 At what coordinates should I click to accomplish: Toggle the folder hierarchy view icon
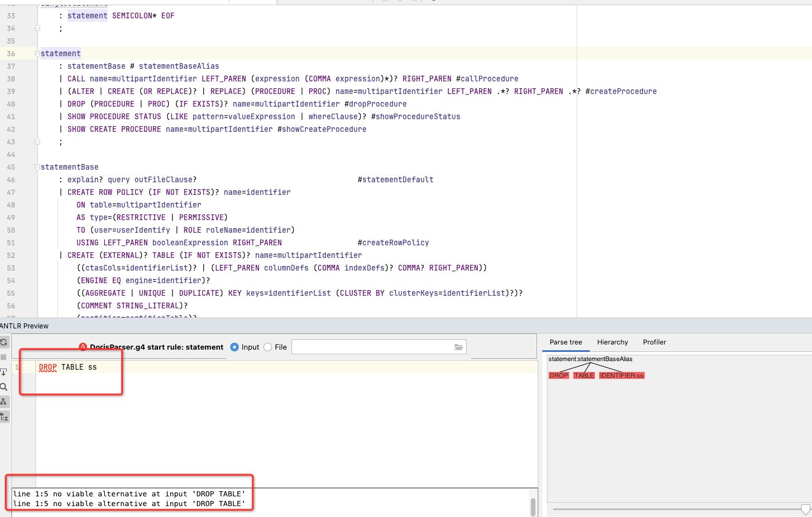pos(3,417)
